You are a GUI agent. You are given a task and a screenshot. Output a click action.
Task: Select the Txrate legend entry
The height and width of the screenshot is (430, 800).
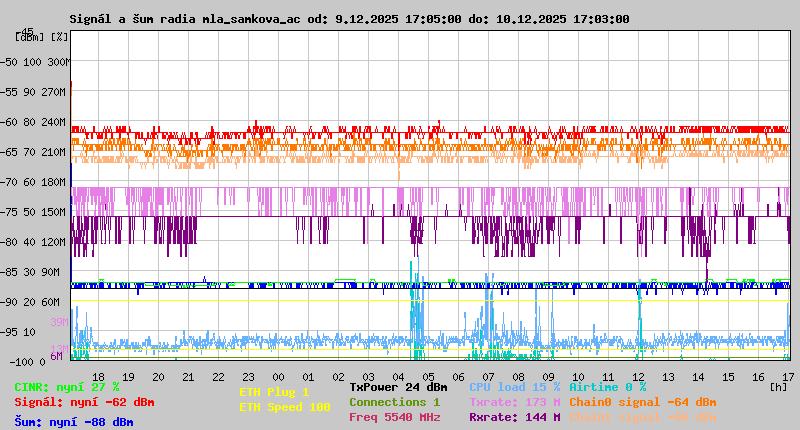(x=515, y=402)
